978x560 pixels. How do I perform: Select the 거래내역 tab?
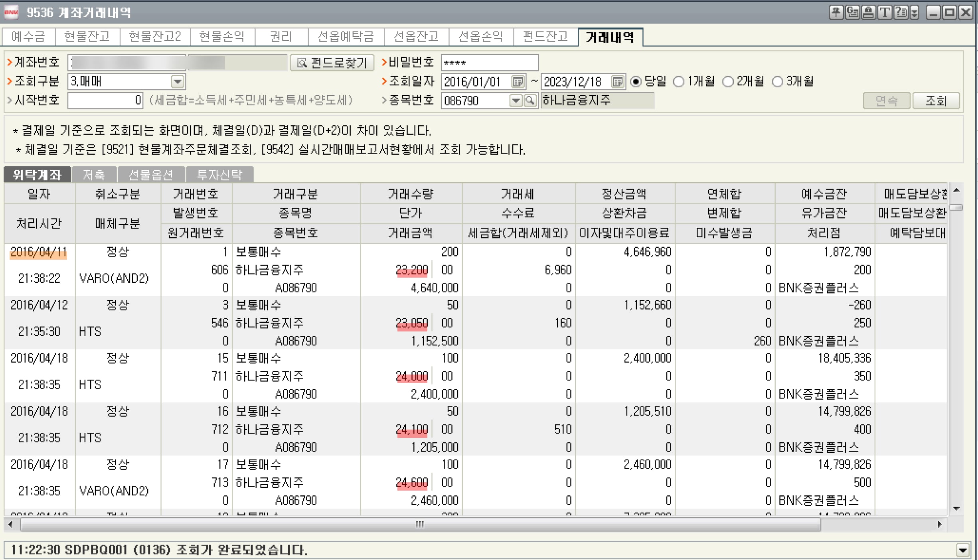pos(610,37)
